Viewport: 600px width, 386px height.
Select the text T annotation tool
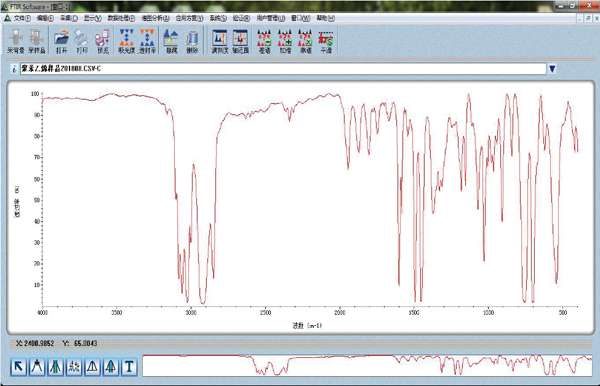pyautogui.click(x=129, y=367)
